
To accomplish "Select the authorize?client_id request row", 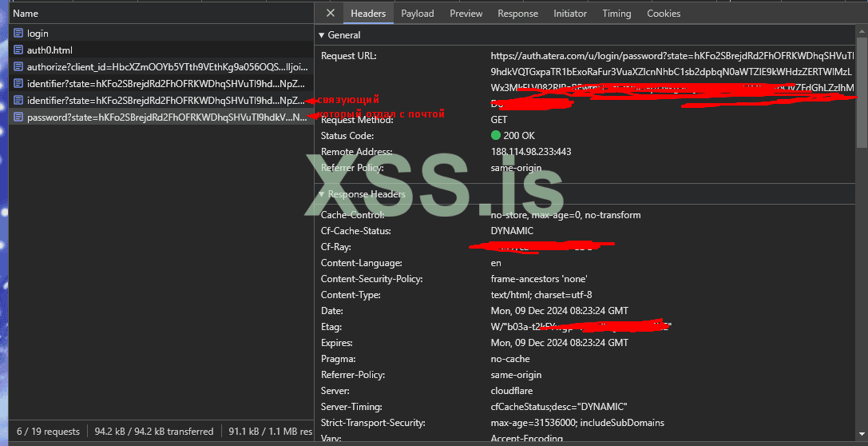I will 161,66.
